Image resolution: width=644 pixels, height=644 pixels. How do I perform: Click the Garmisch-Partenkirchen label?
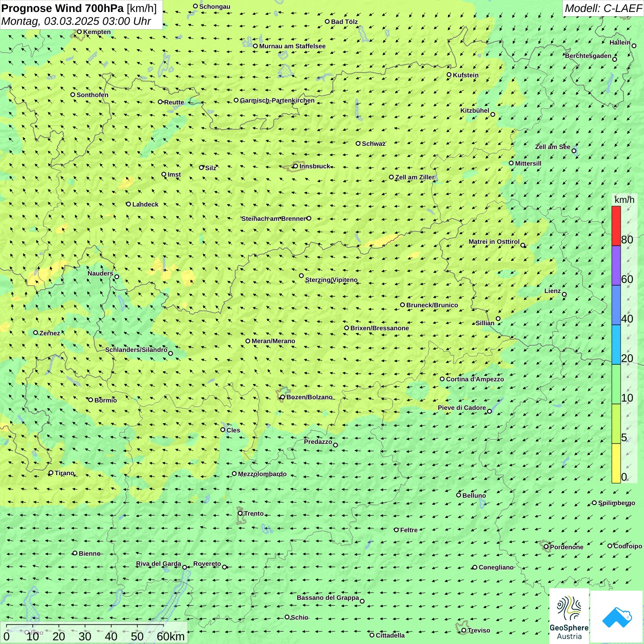[x=277, y=100]
